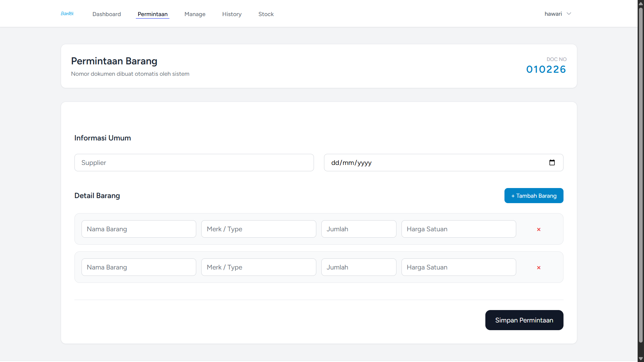644x362 pixels.
Task: Click second row Jumlah field
Action: [359, 267]
